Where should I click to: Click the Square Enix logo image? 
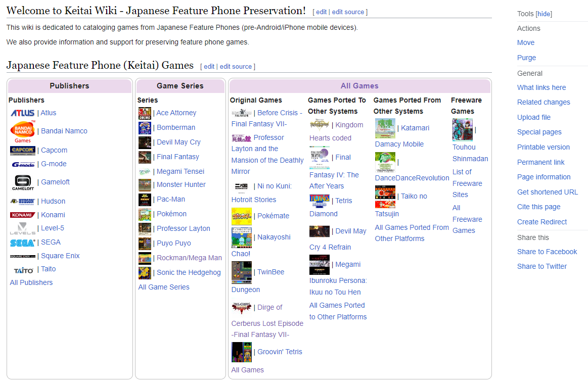[x=23, y=257]
